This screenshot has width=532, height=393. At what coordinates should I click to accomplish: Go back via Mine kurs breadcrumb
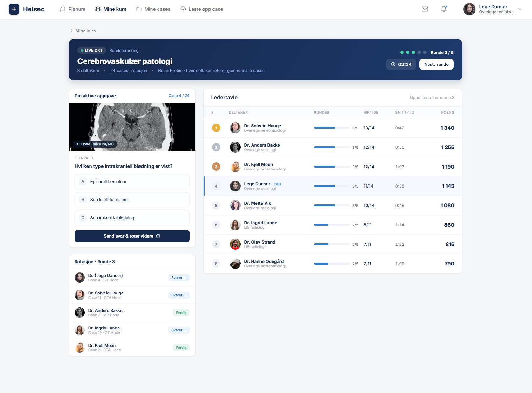tap(83, 31)
